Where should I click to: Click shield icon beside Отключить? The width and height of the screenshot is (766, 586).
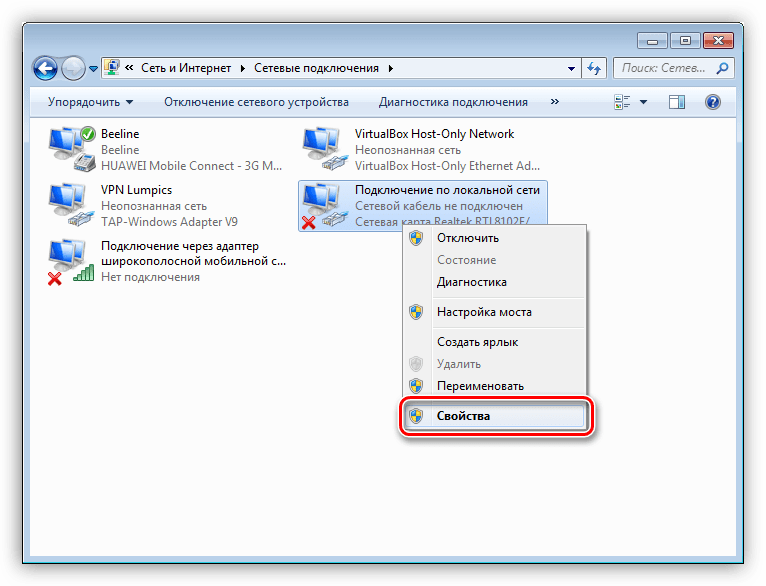click(x=416, y=238)
